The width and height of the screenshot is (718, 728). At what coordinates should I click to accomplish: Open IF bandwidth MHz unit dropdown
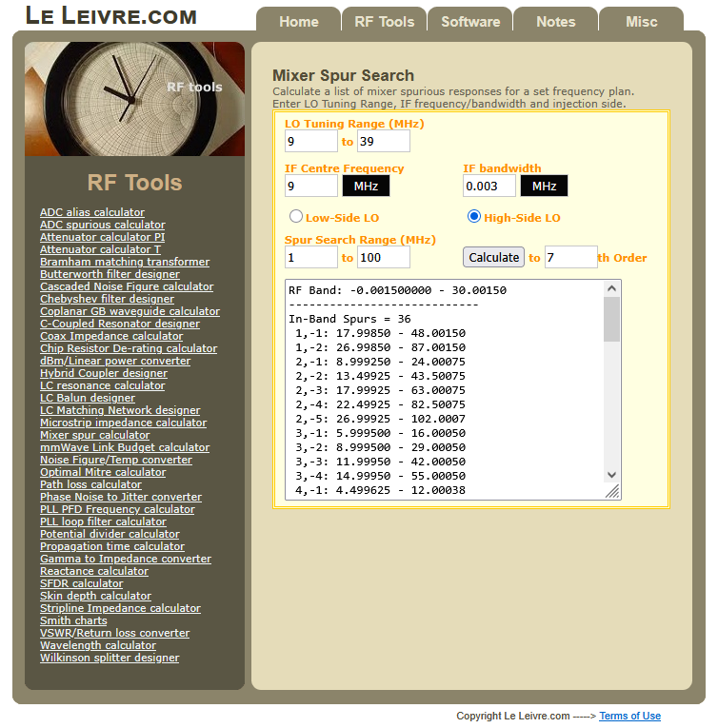click(x=544, y=186)
